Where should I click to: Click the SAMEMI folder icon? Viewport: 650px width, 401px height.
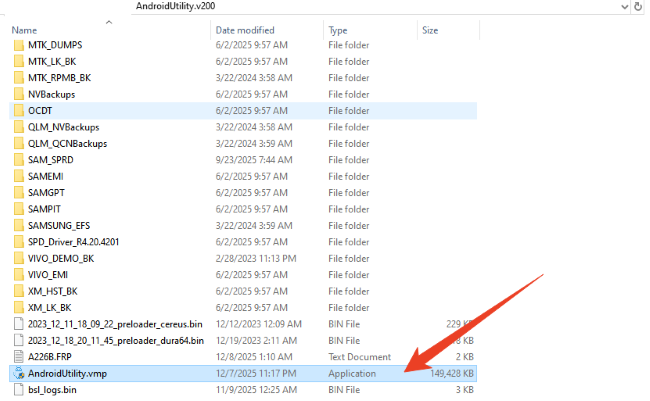(x=19, y=176)
